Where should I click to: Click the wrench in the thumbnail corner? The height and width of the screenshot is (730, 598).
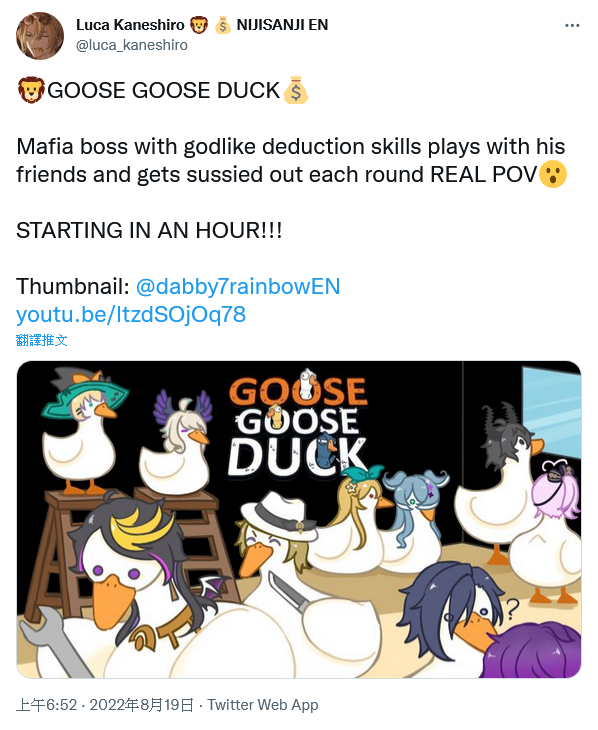point(48,642)
